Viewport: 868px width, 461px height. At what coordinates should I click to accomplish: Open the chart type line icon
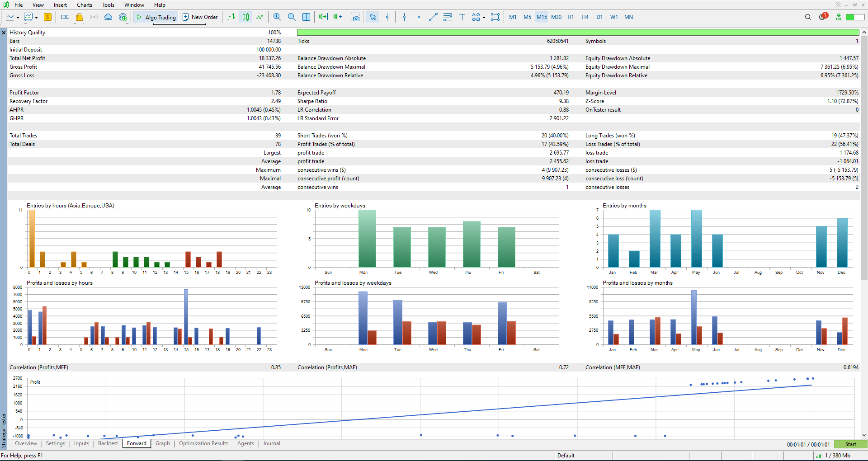(10, 17)
